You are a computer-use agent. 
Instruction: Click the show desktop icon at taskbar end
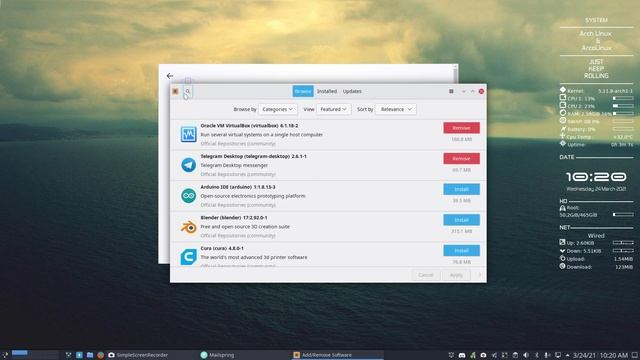tap(635, 355)
